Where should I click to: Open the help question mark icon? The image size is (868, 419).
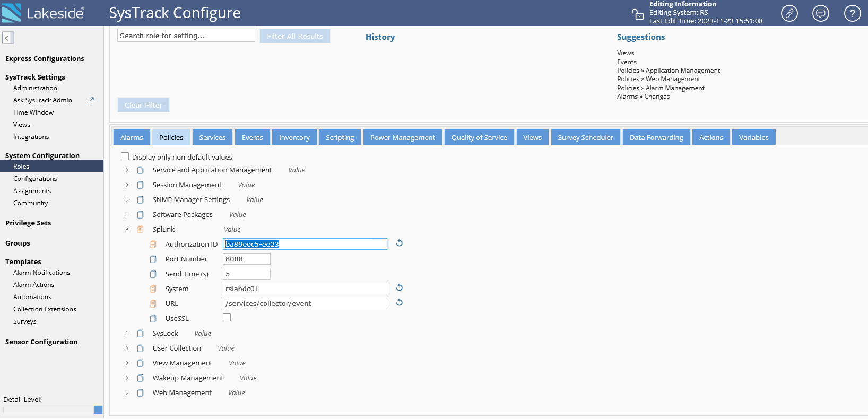pos(852,13)
